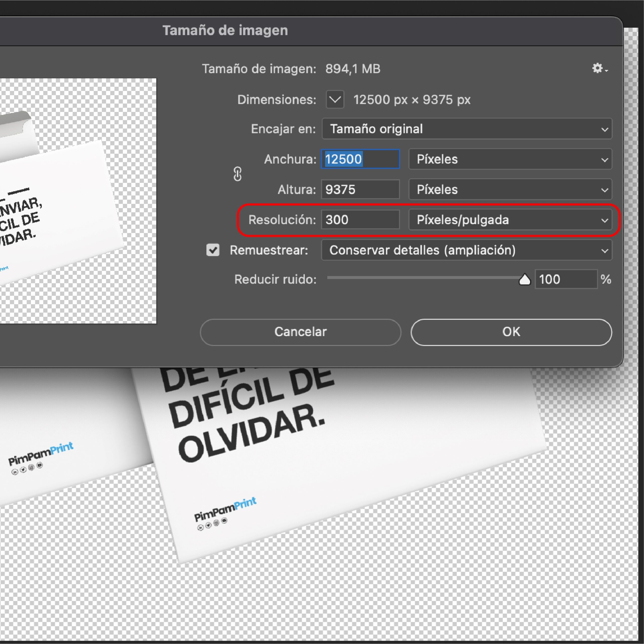Confirm changes with the OK button
This screenshot has height=644, width=644.
click(511, 332)
